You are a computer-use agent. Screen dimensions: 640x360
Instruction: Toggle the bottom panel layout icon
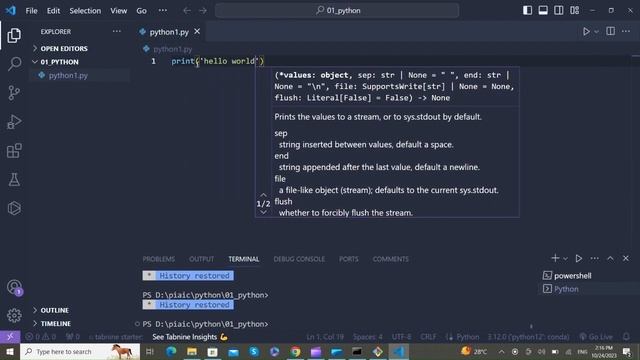click(x=543, y=10)
